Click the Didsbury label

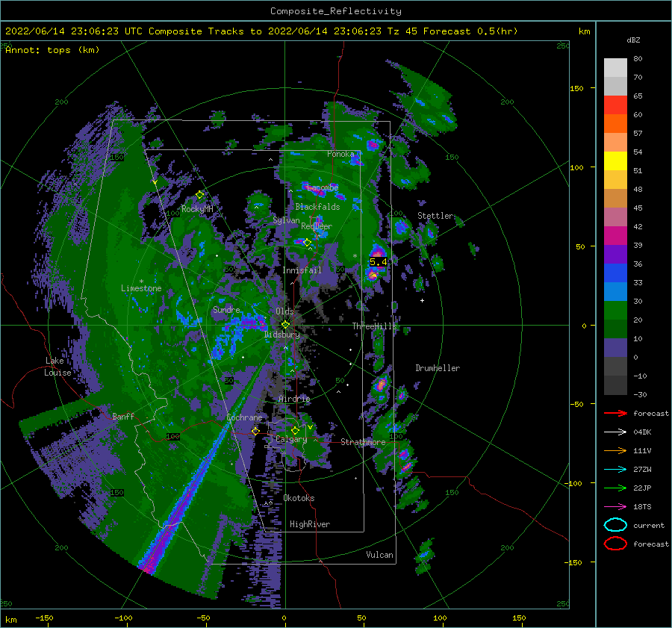coord(282,335)
